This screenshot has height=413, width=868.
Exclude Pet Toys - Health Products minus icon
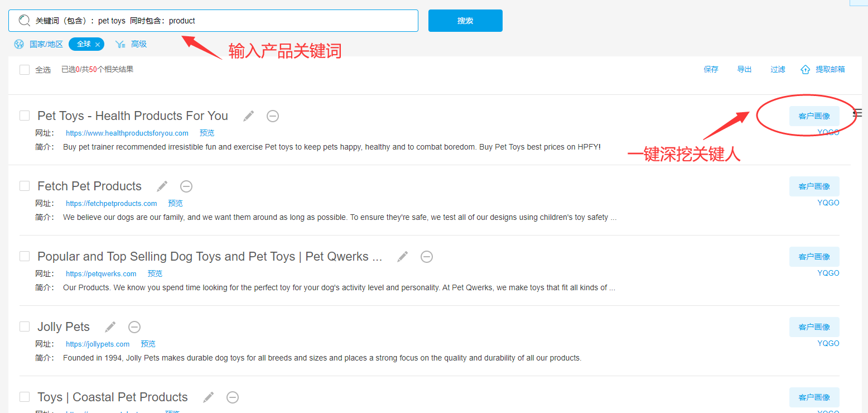point(273,116)
